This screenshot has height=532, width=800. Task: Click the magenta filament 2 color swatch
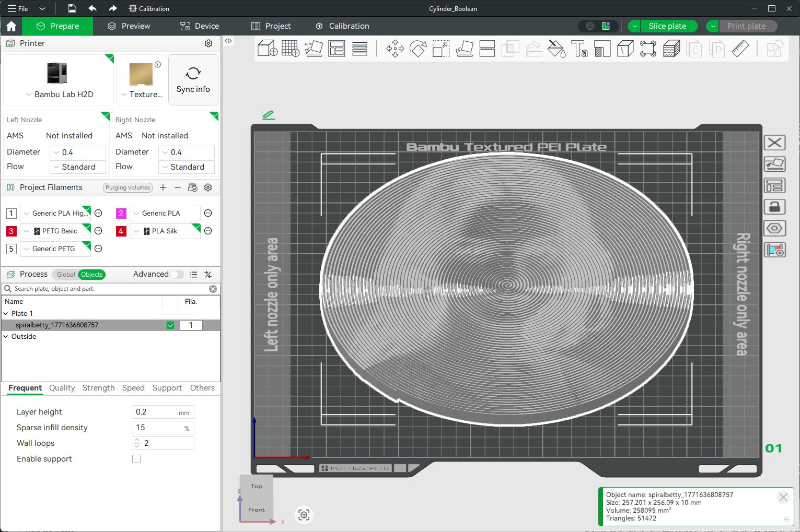[121, 214]
